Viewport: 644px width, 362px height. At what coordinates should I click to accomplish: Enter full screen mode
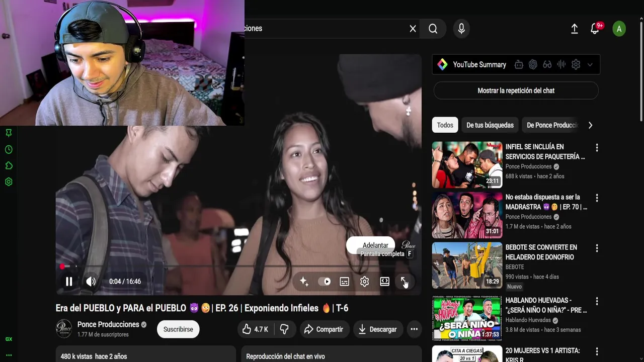coord(404,282)
